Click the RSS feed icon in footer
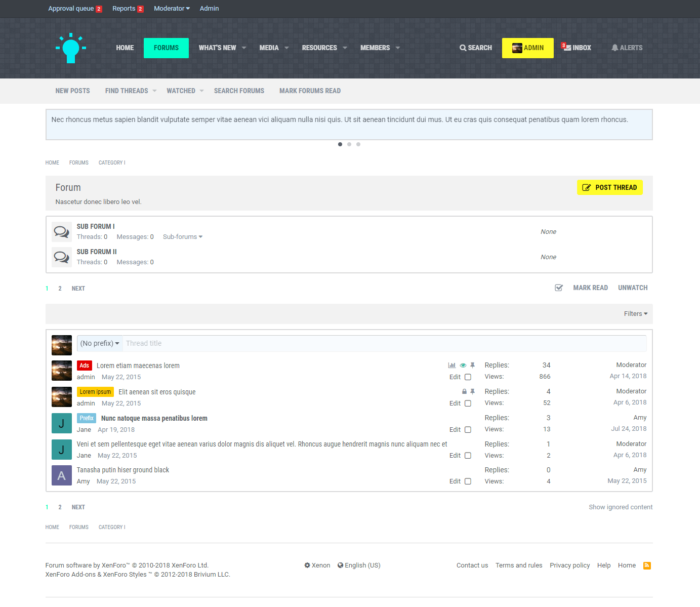The image size is (700, 607). pos(647,565)
